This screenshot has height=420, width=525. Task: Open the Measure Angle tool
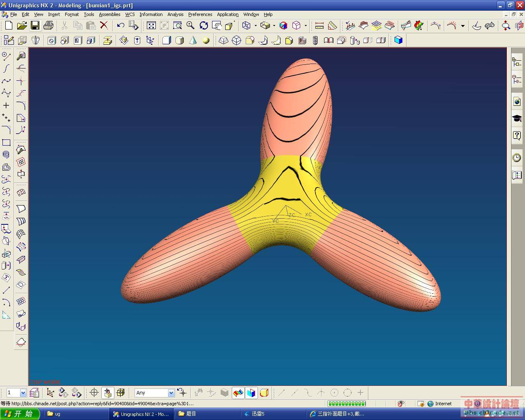coord(332,25)
